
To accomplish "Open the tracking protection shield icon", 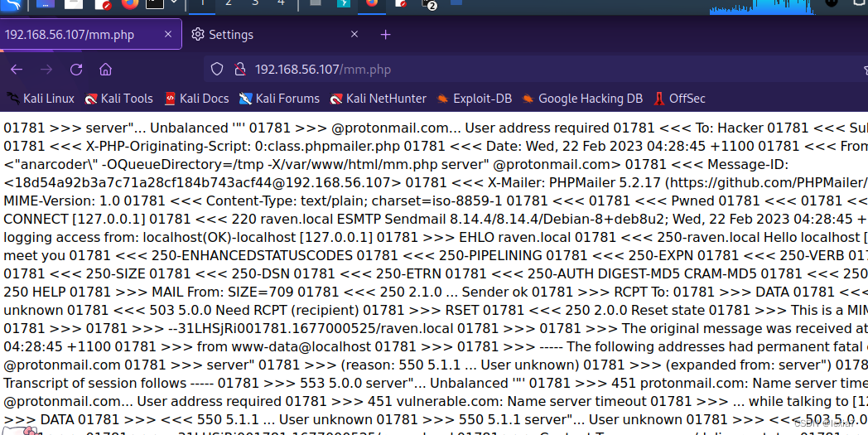I will click(x=217, y=70).
